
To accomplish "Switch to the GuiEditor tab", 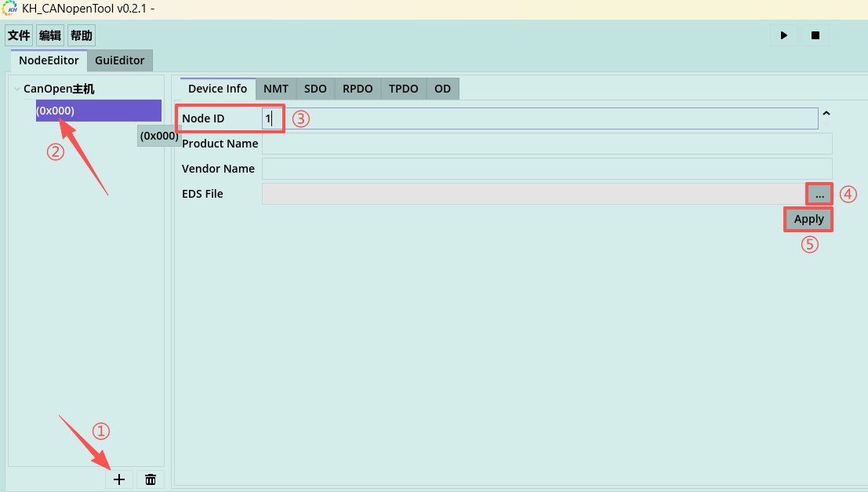I will coord(120,60).
